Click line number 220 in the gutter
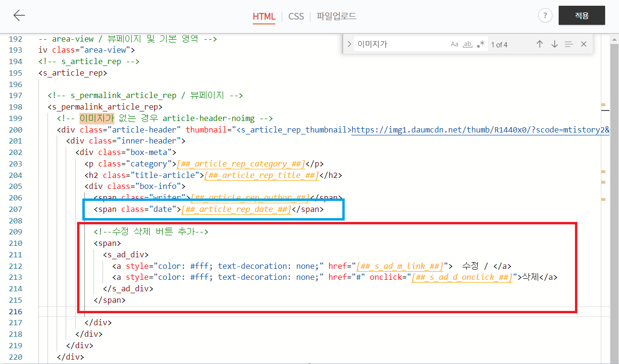619x364 pixels. point(15,357)
